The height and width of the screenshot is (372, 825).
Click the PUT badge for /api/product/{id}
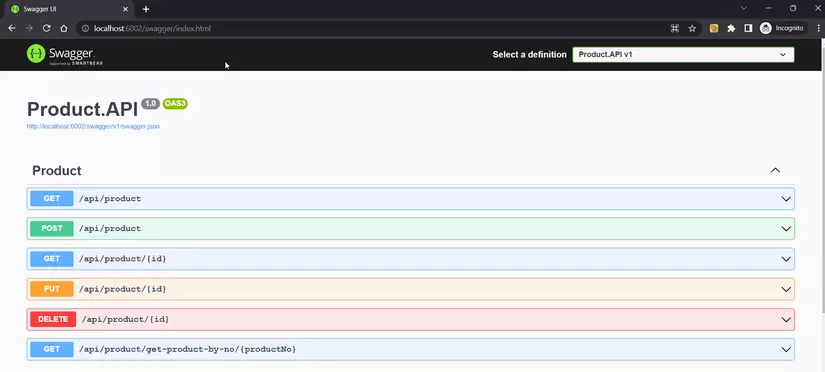click(52, 289)
